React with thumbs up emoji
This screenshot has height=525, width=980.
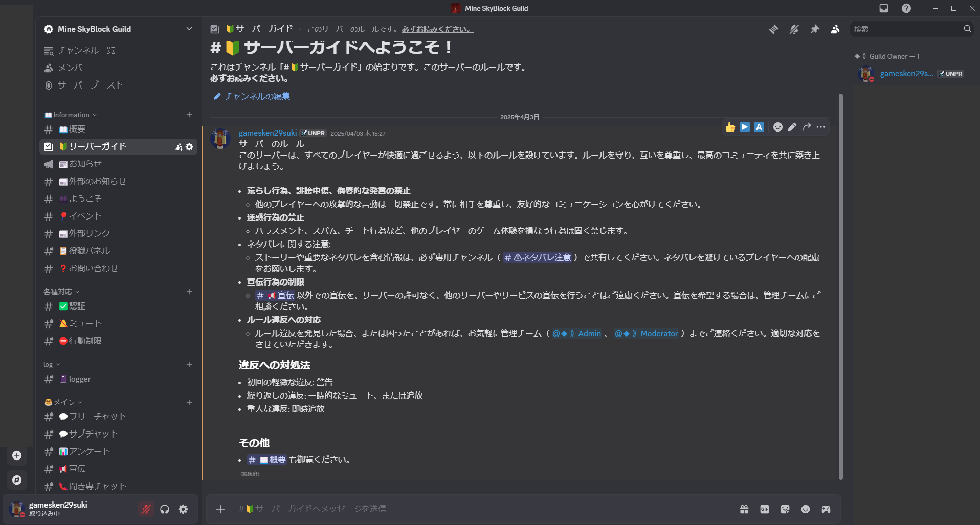coord(730,127)
